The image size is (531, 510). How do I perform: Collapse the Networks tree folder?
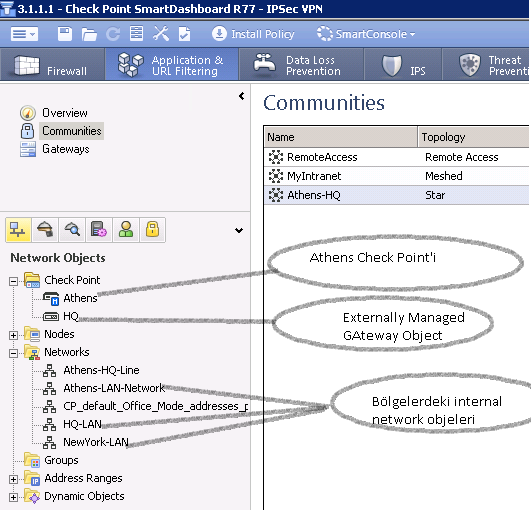click(13, 354)
